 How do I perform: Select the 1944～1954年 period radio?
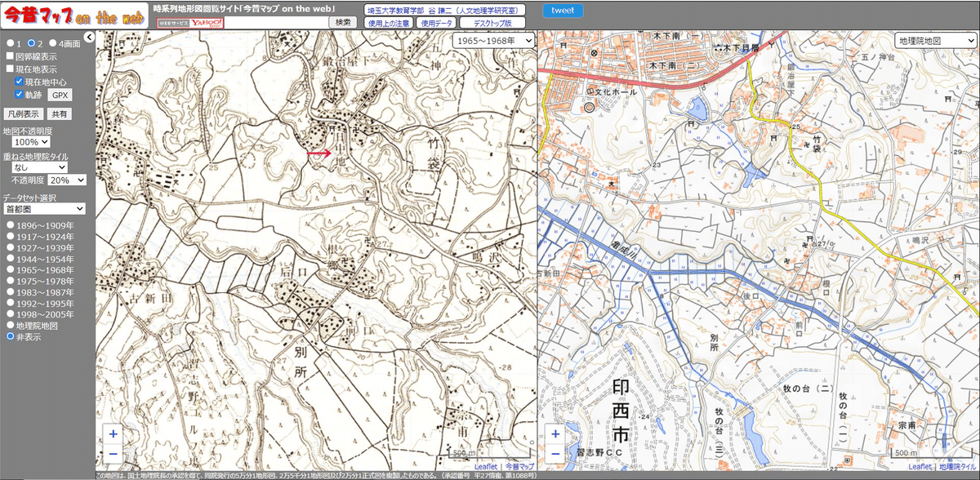11,258
